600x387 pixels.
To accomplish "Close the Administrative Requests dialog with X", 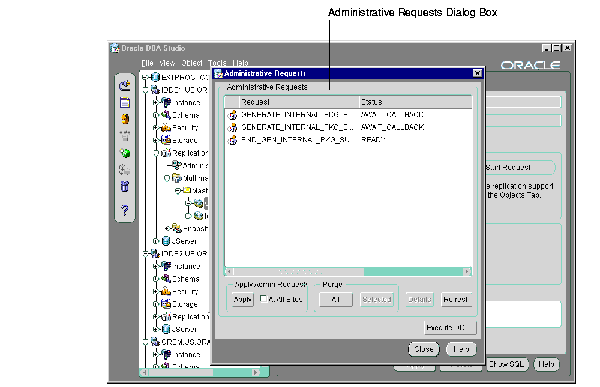I will (477, 73).
